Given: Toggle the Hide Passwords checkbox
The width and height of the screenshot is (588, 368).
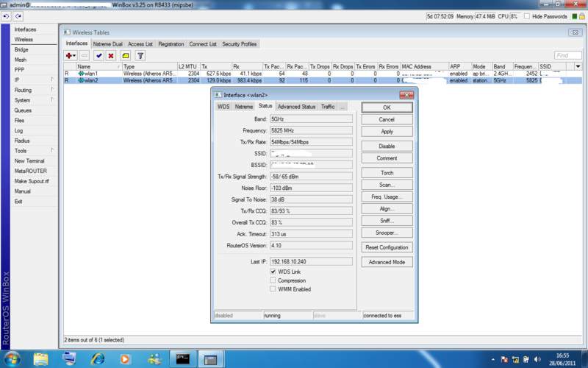Looking at the screenshot, I should [x=526, y=16].
